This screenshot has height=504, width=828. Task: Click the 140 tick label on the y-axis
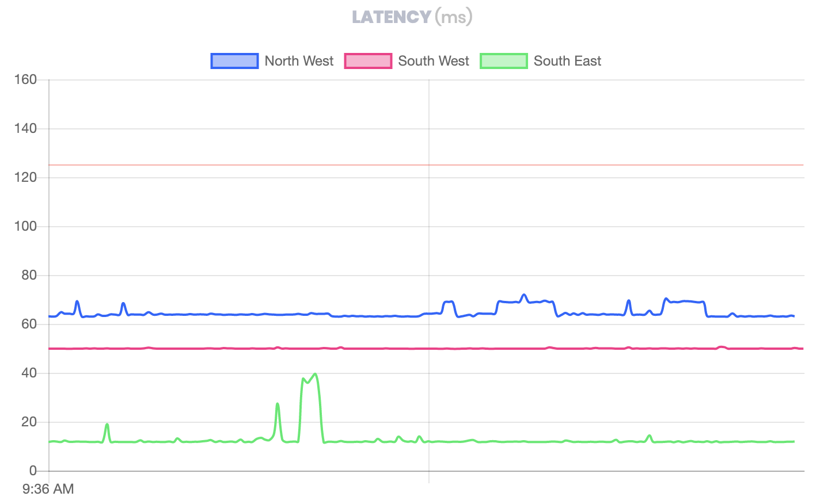25,129
